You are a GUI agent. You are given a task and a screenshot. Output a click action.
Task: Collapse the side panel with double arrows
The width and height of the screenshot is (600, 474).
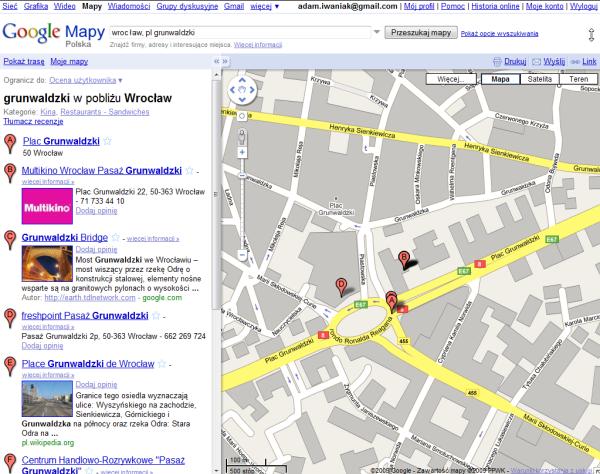tap(217, 61)
